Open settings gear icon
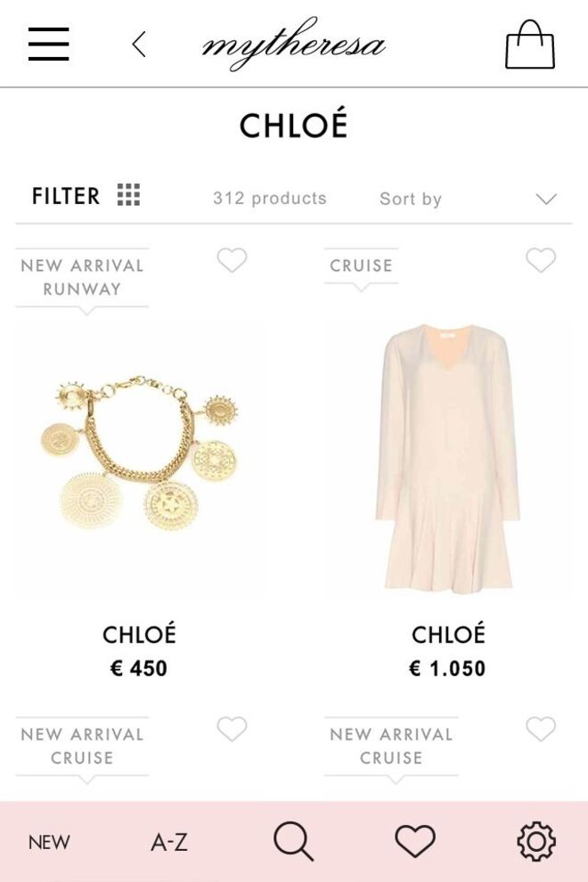588x882 pixels. pos(535,841)
